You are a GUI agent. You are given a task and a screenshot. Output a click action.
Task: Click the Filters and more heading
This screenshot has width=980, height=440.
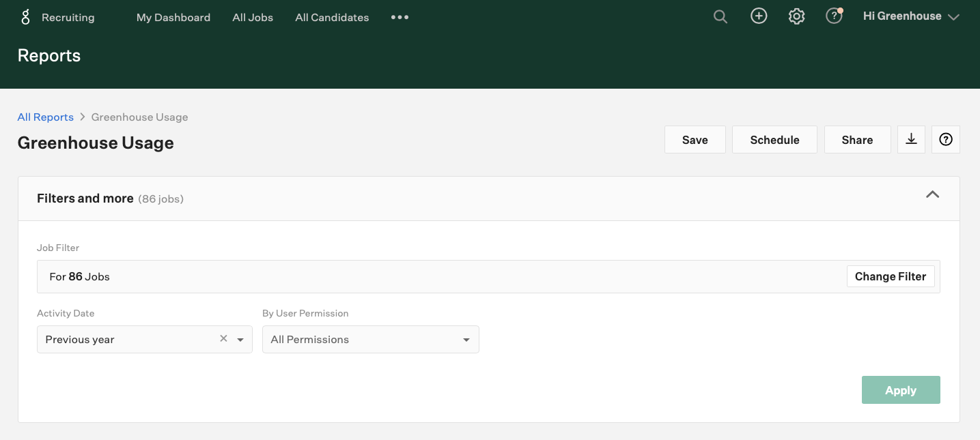tap(85, 199)
